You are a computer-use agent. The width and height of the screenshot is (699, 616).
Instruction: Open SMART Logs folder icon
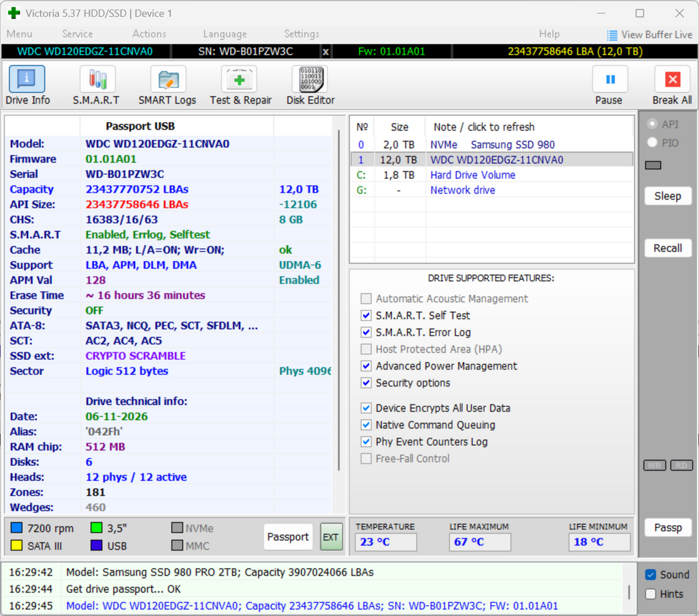click(x=168, y=79)
